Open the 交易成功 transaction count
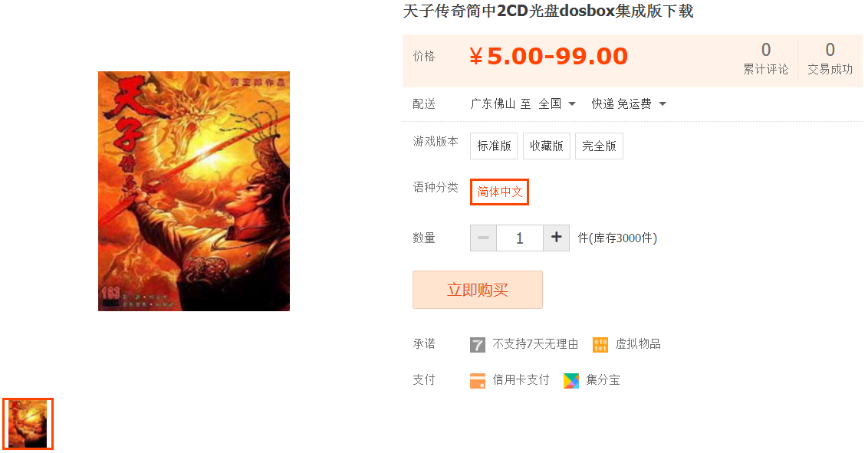Viewport: 868px width, 453px height. tap(830, 58)
